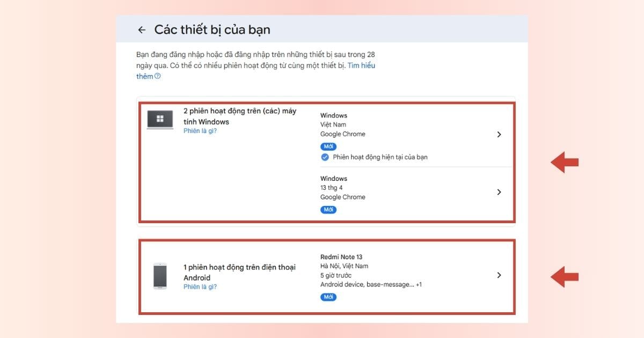Expand the Windows 13 thg 4 session chevron

(499, 192)
